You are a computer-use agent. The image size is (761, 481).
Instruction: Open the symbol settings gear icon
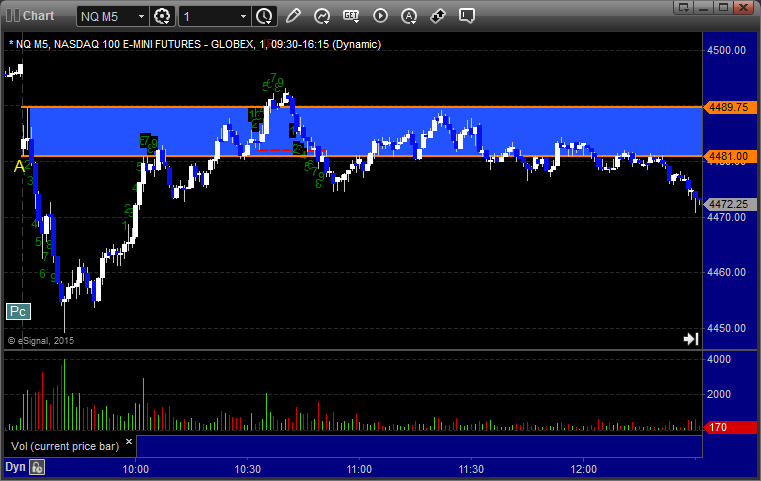coord(162,17)
